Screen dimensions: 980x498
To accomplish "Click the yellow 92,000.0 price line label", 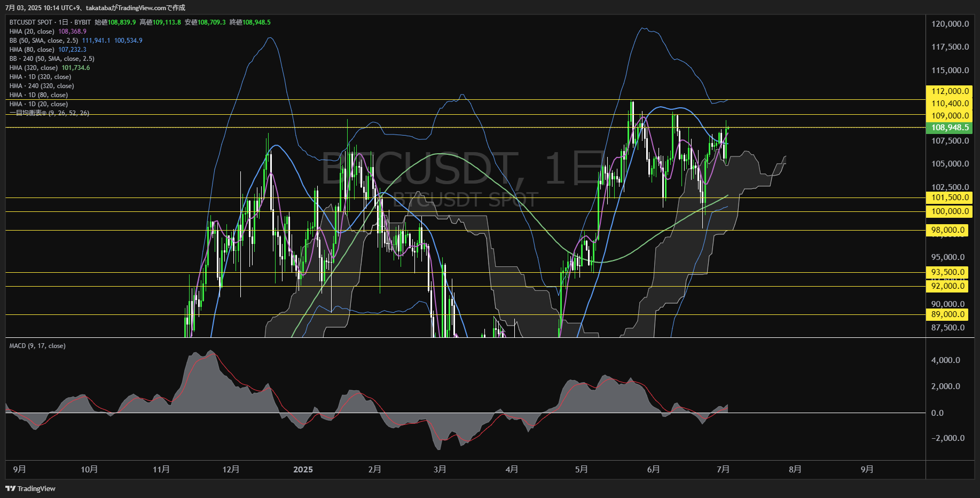I will 948,286.
